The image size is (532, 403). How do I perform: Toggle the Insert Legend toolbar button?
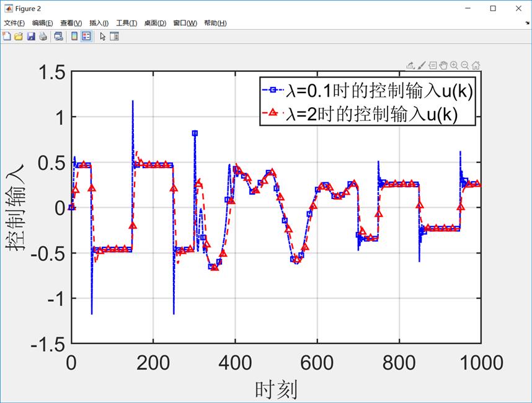[x=86, y=37]
